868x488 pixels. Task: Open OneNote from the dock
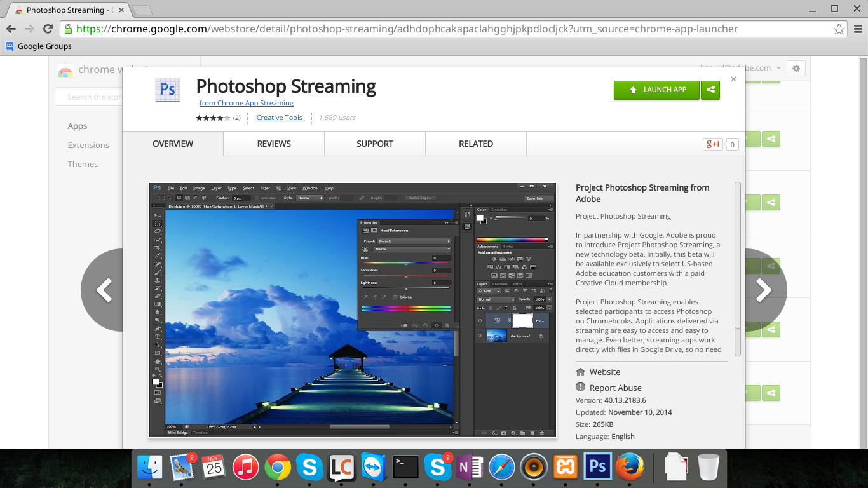tap(470, 467)
